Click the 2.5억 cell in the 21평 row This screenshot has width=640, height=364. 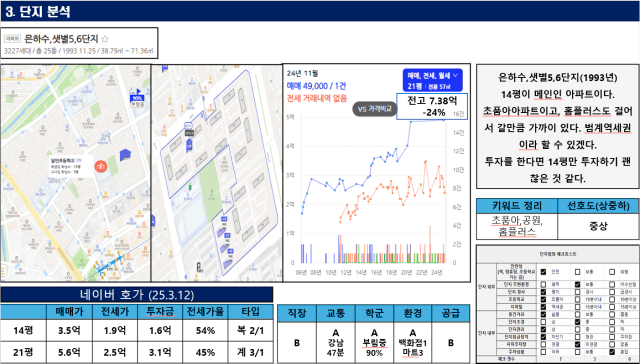115,352
